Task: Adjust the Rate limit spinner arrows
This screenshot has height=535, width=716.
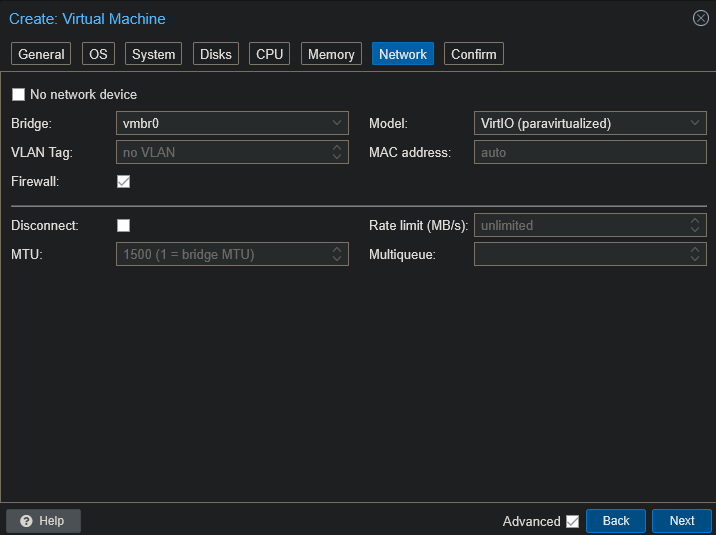Action: coord(695,226)
